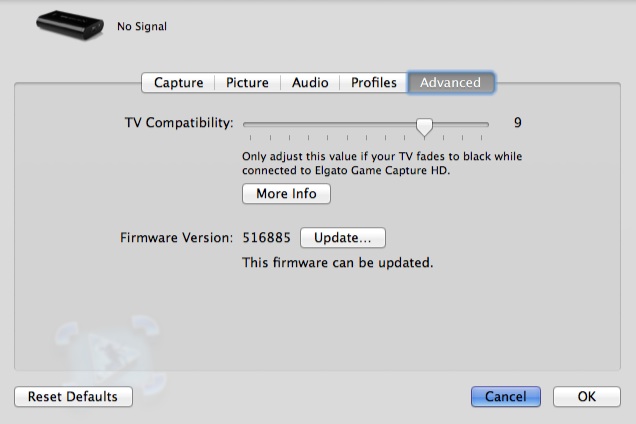Click the TV Compatibility label
Image resolution: width=636 pixels, height=424 pixels.
click(x=178, y=123)
